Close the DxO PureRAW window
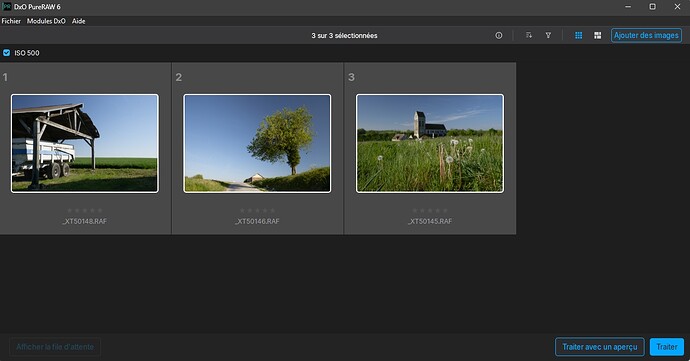The height and width of the screenshot is (361, 690). (x=677, y=7)
